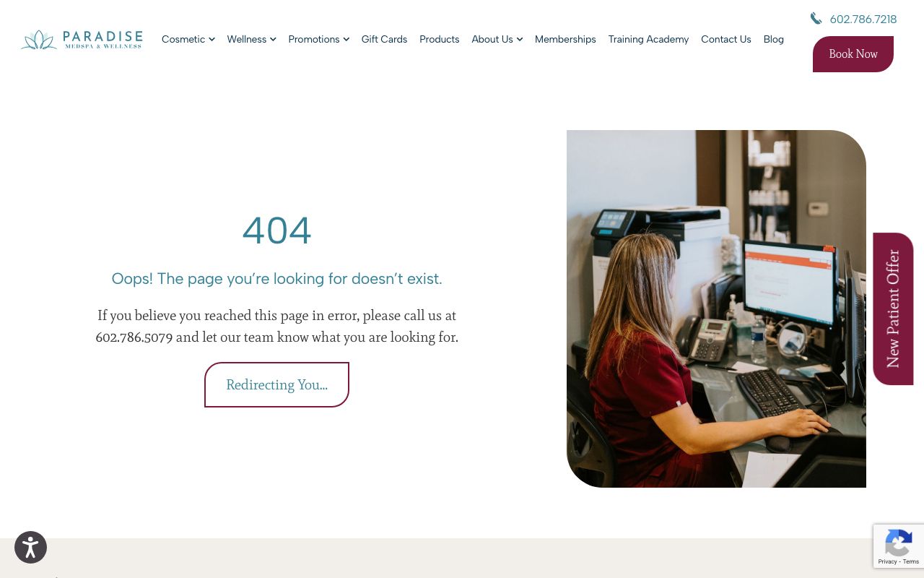
Task: Visit the Blog page
Action: coord(773,39)
